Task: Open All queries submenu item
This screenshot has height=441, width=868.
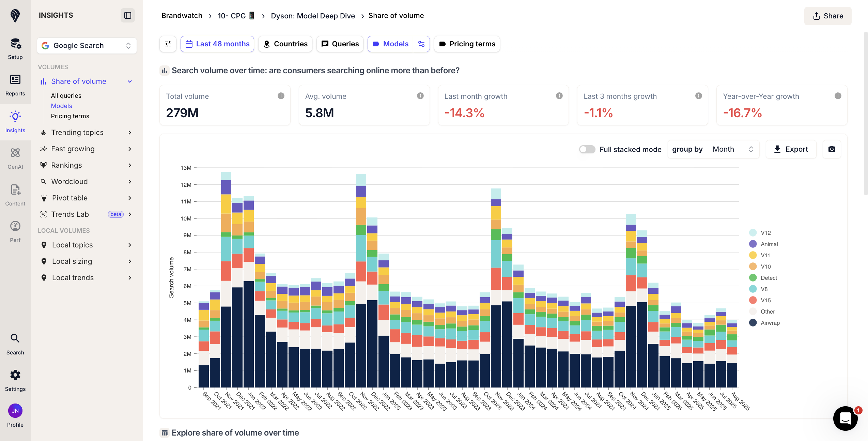Action: 66,96
